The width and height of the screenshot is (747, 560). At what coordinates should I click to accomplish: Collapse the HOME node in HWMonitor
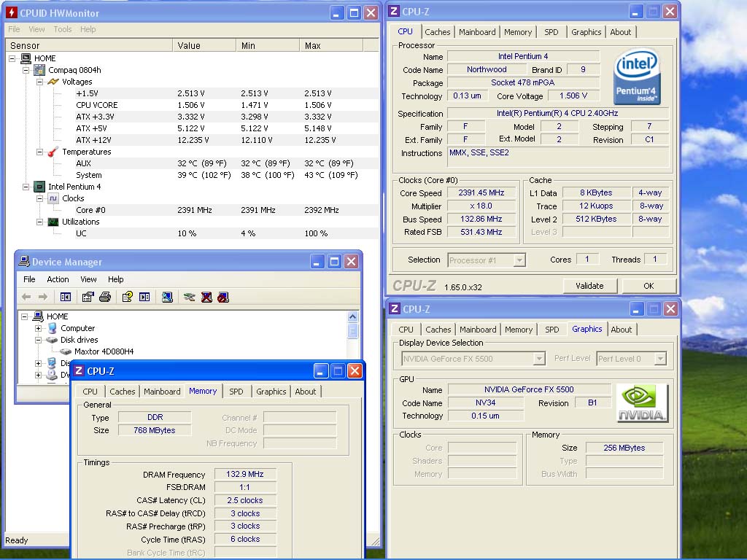[x=12, y=58]
